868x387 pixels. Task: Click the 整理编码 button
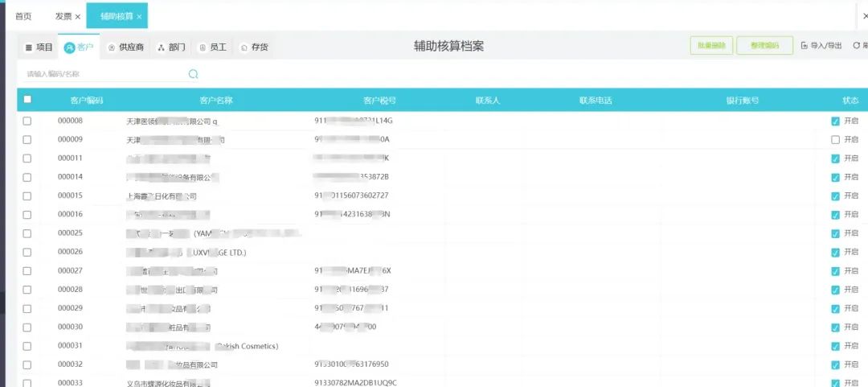point(764,46)
